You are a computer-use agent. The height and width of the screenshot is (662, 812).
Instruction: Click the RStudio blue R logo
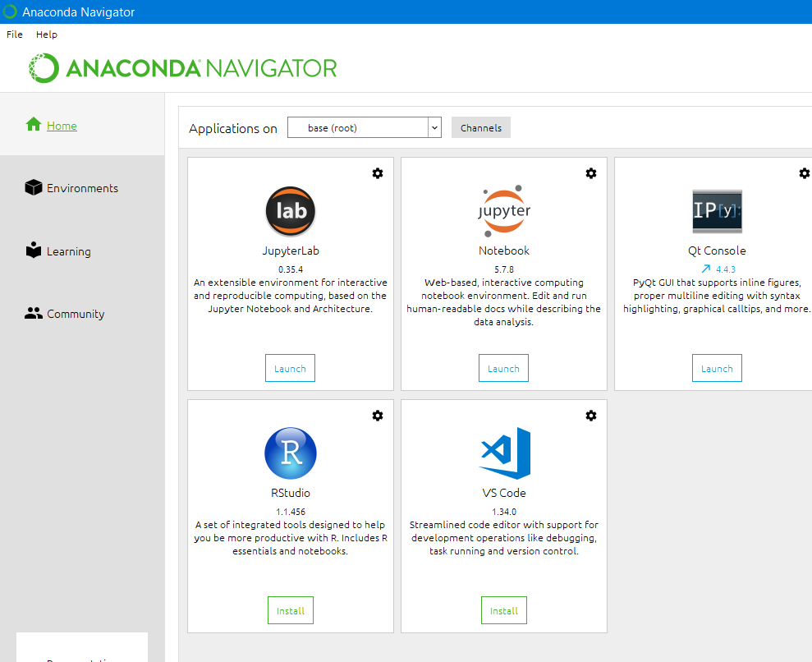(x=291, y=453)
